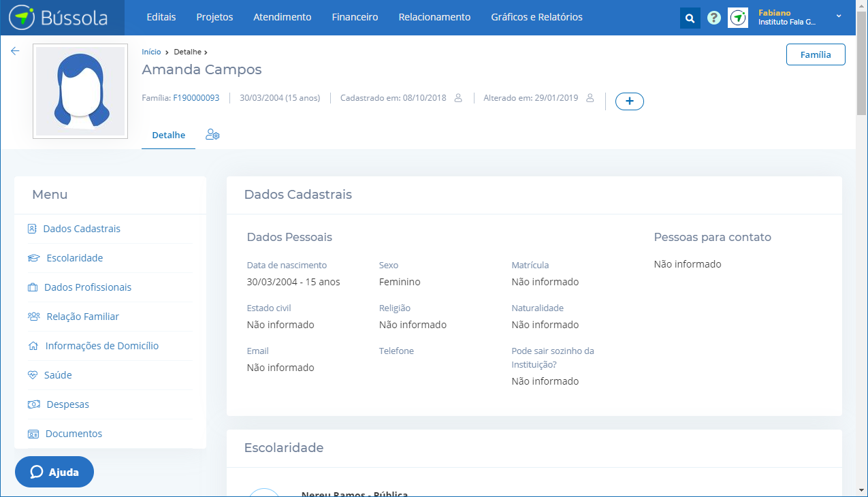Click the Documentos ID card icon
The width and height of the screenshot is (868, 497).
point(33,434)
